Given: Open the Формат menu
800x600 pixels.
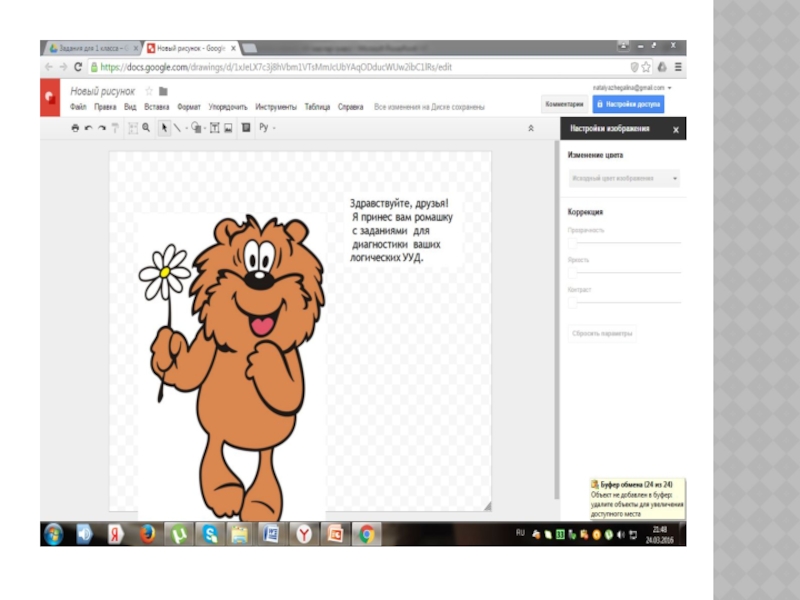Looking at the screenshot, I should point(189,107).
